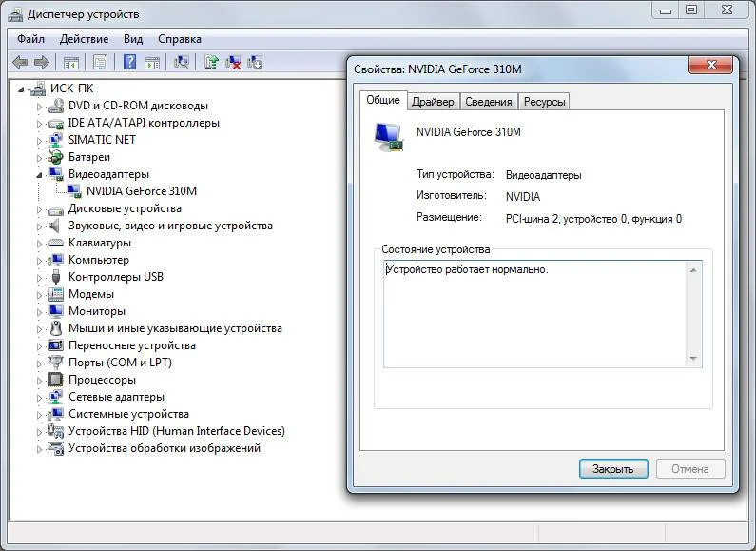The image size is (756, 551).
Task: Click the Back arrow in the toolbar
Action: click(20, 62)
